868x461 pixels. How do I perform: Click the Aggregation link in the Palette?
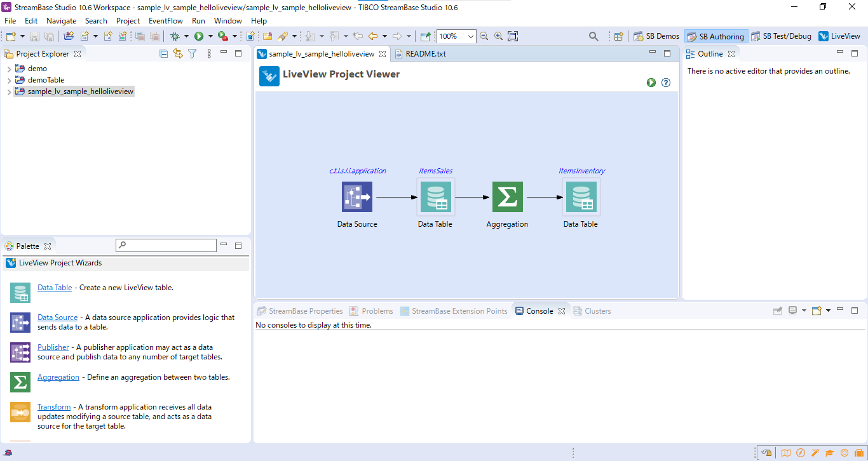click(58, 377)
